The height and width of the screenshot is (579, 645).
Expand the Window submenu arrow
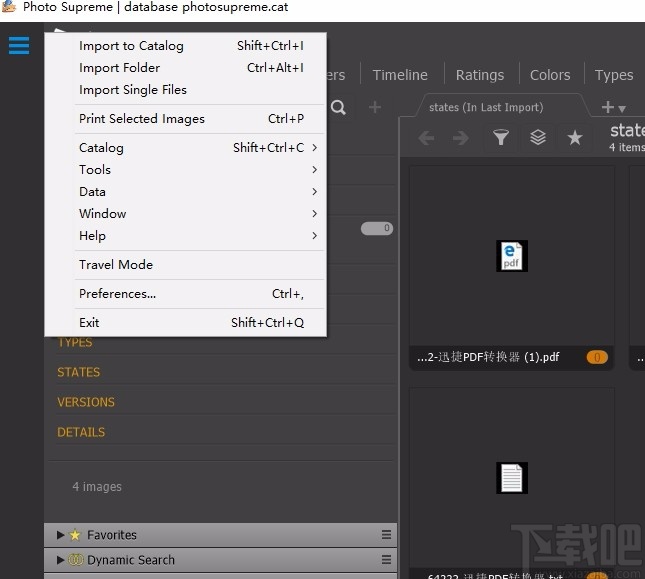coord(315,213)
